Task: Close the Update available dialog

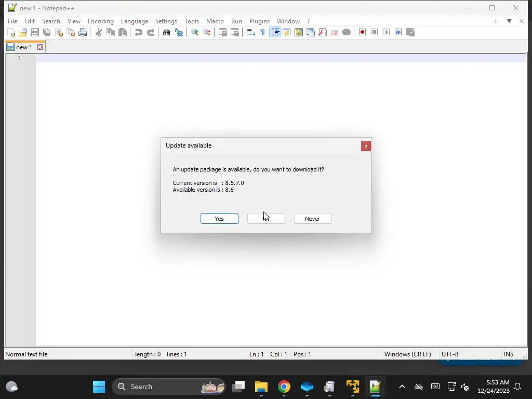Action: pyautogui.click(x=366, y=146)
